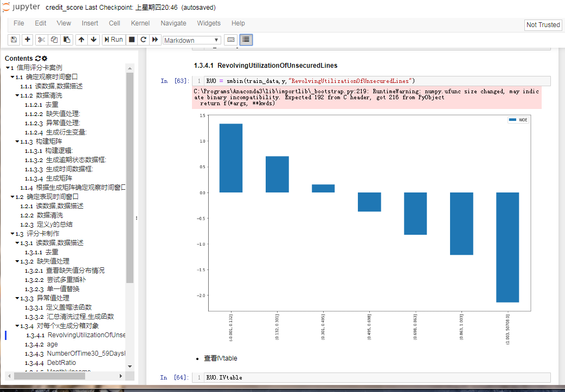Click the contents horizontal scrollbar thumb

[x=49, y=376]
